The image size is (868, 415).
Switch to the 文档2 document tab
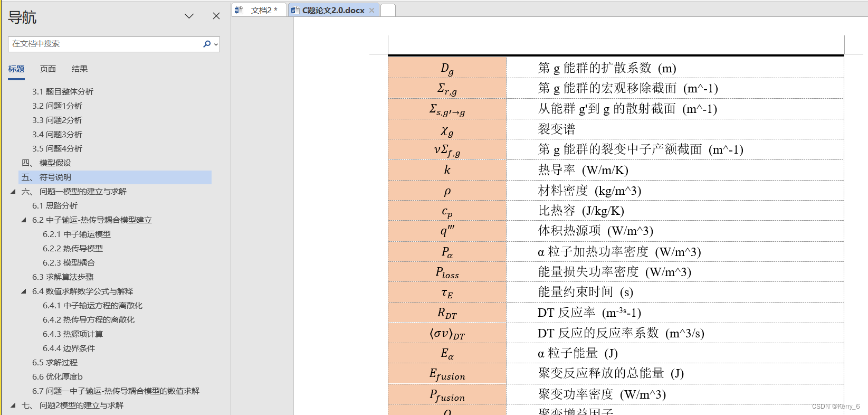coord(259,10)
